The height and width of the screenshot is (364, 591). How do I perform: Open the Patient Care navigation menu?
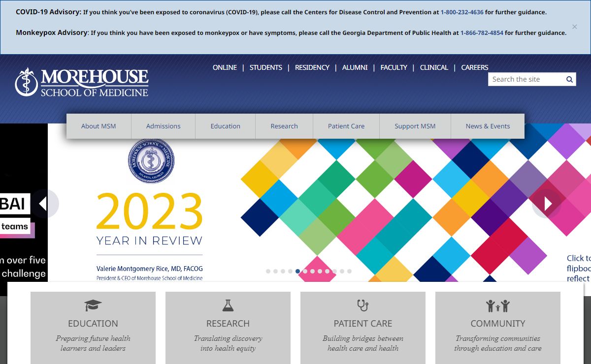(x=346, y=126)
